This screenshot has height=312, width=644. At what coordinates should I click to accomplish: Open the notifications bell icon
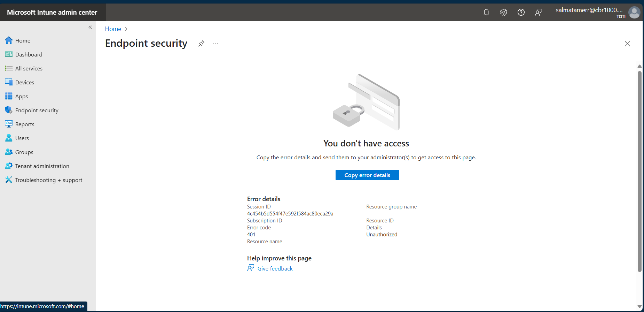pos(486,12)
